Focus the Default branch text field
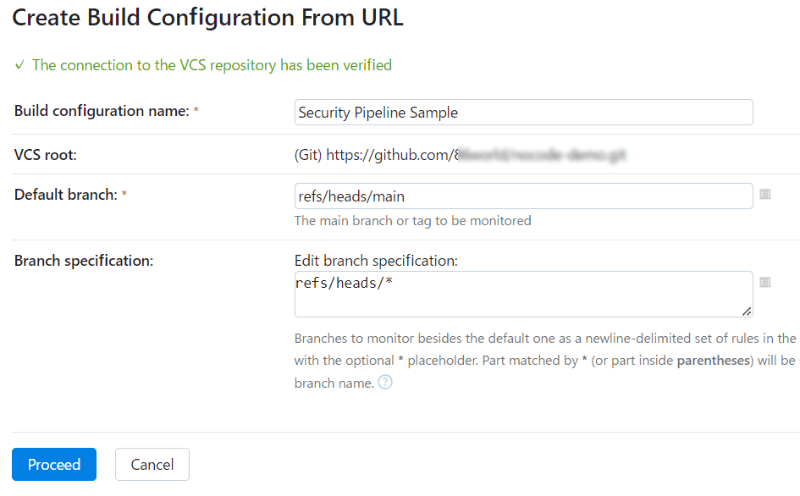Screen dimensions: 800x496 pyautogui.click(x=523, y=196)
